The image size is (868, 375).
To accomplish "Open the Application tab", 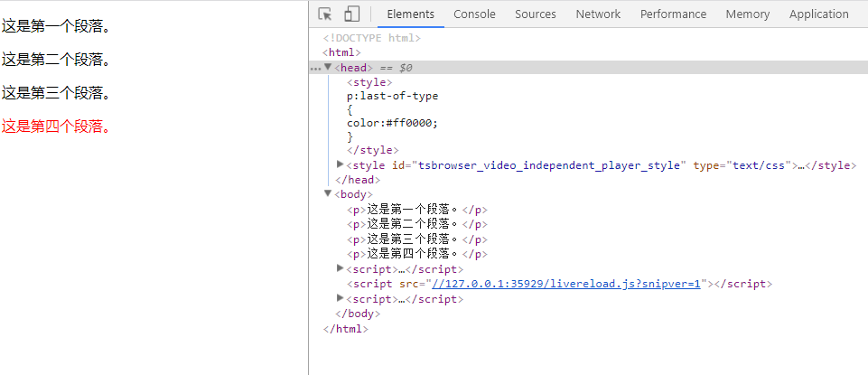I will click(x=818, y=14).
